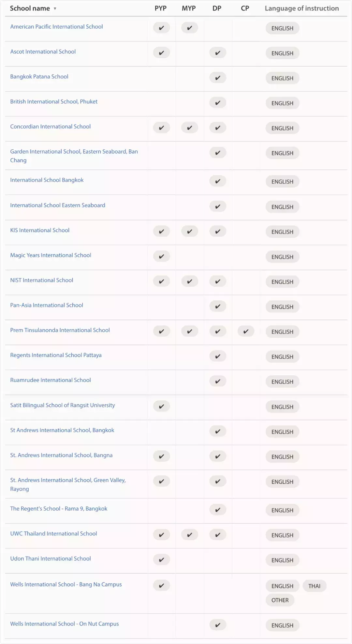Click the DP checkmark for Bangkok Patana School
This screenshot has width=352, height=644.
(x=218, y=78)
